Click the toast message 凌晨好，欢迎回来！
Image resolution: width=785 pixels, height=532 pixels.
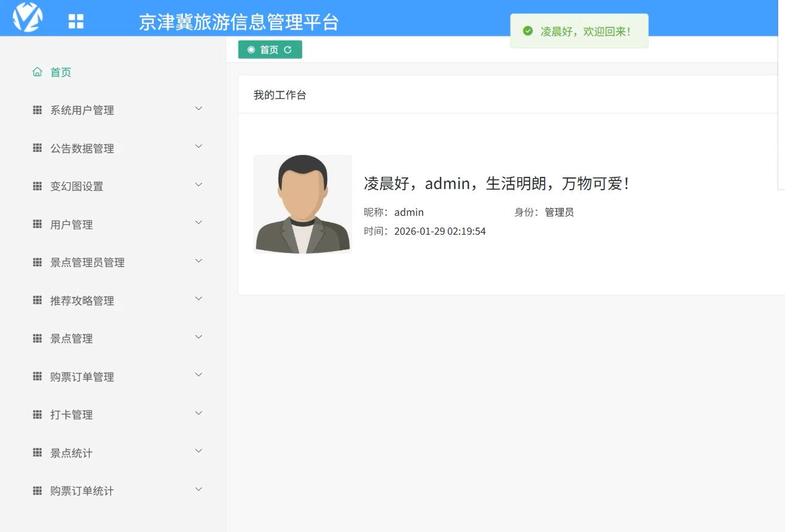point(586,32)
